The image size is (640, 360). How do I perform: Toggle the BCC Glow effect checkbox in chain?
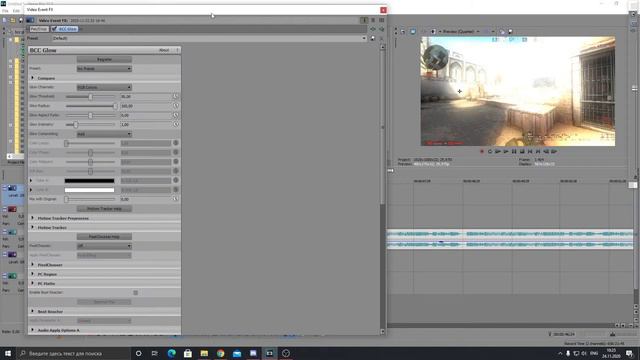pos(54,29)
